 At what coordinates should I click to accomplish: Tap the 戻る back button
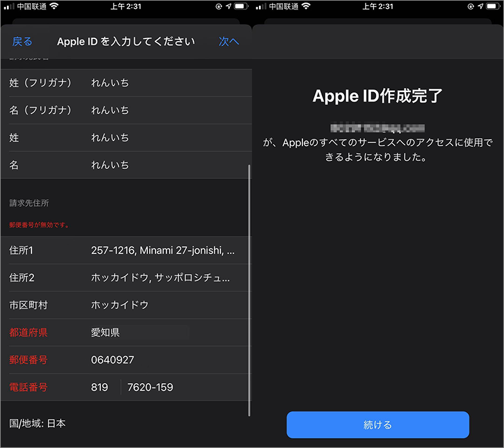tap(22, 42)
